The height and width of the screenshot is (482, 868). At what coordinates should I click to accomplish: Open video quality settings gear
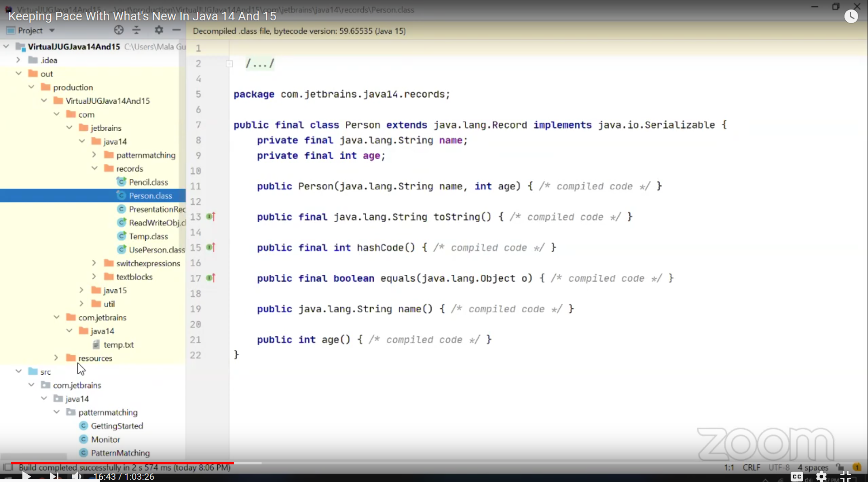click(x=822, y=477)
